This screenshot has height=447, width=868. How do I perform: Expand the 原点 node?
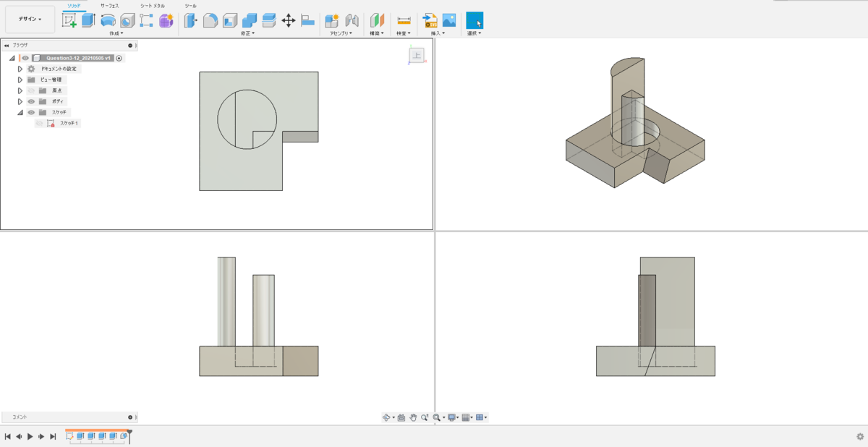coord(20,90)
